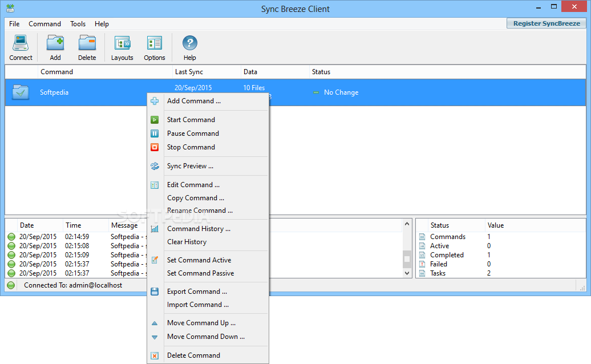Click the Command column header
Screen dimensions: 591x364
coord(105,71)
